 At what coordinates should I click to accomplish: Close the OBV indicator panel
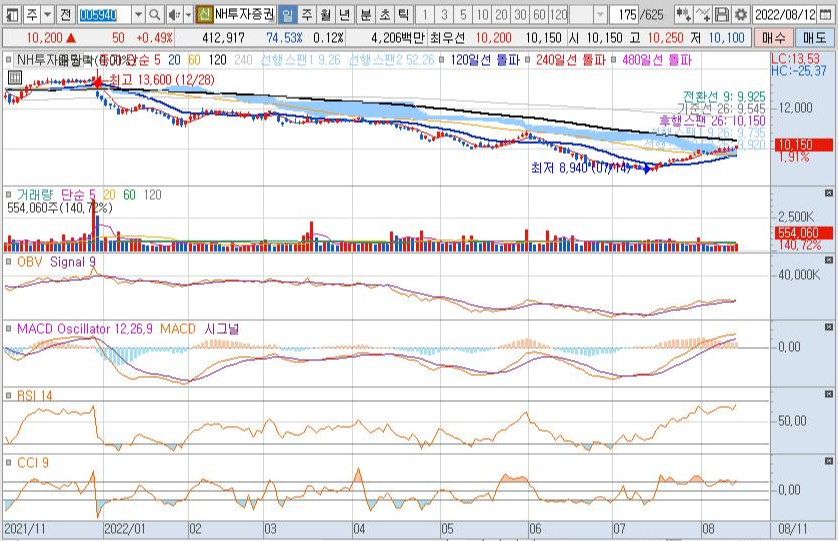point(828,260)
